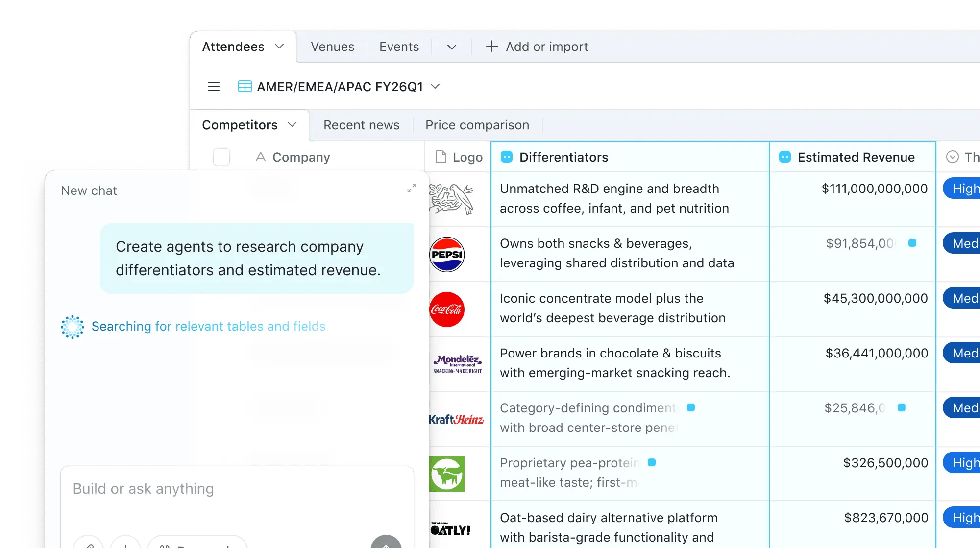Open the Oatly logo attachment
Screen dimensions: 980x548
pos(450,529)
